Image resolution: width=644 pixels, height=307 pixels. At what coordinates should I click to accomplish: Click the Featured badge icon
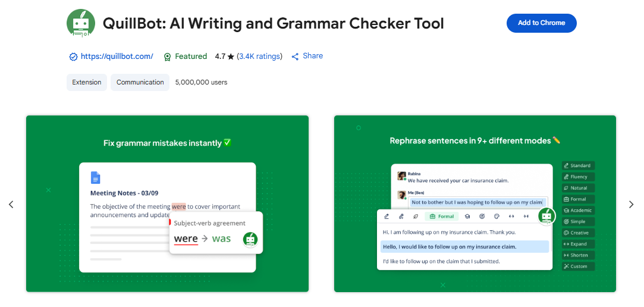tap(168, 57)
